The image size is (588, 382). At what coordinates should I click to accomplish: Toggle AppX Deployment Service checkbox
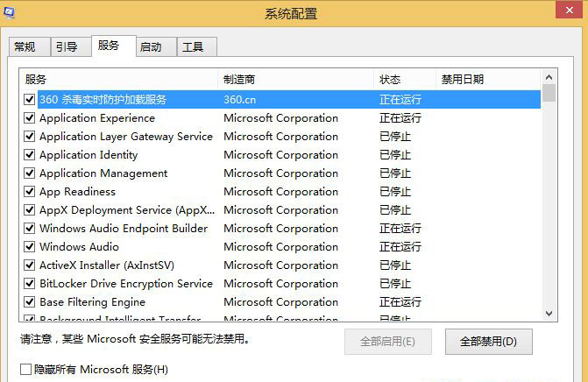click(29, 209)
